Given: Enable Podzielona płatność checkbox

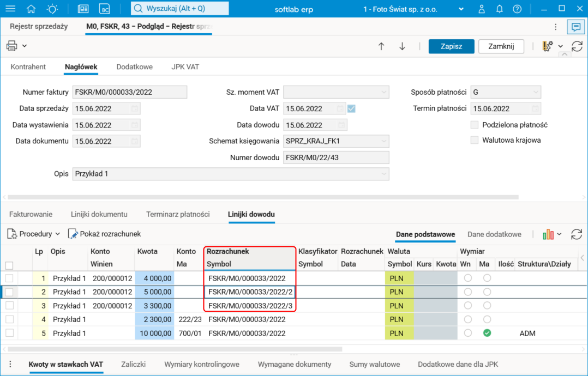Looking at the screenshot, I should click(475, 125).
